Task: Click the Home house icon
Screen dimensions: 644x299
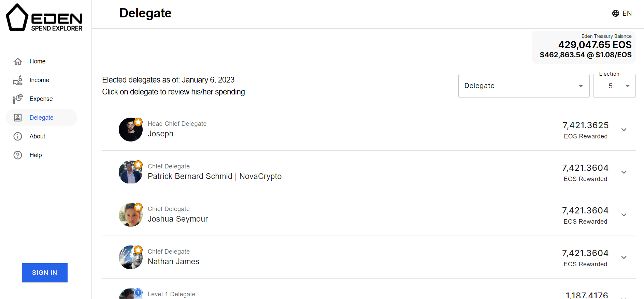Action: pyautogui.click(x=18, y=61)
